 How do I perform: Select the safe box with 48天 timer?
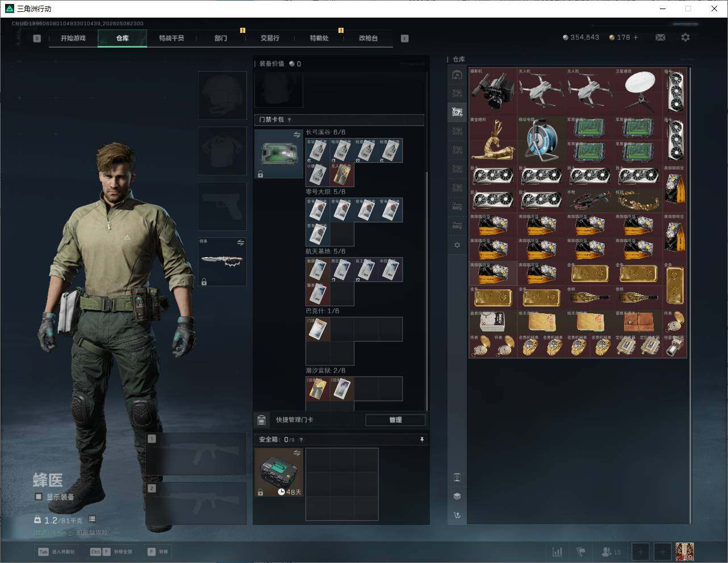pos(278,472)
